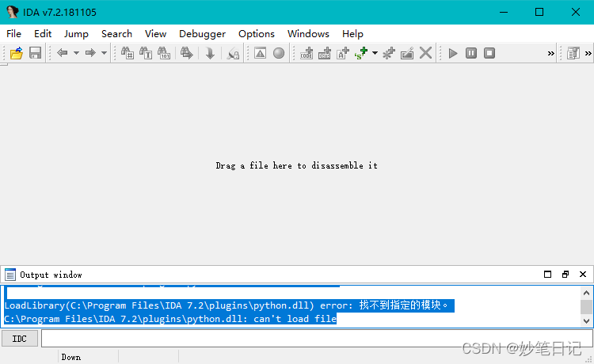Maximize the Output window panel
The width and height of the screenshot is (594, 364).
(547, 275)
